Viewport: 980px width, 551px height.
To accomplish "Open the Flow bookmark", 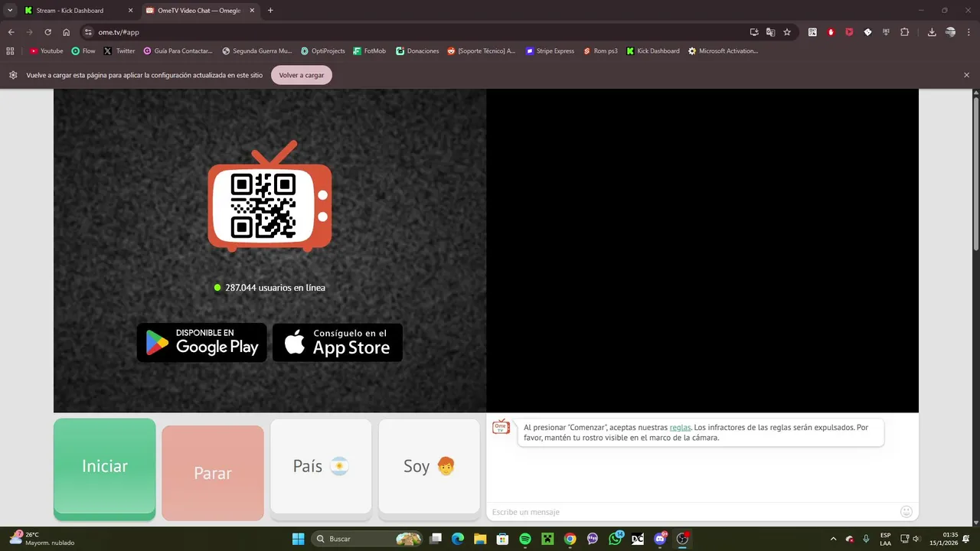I will pos(83,51).
